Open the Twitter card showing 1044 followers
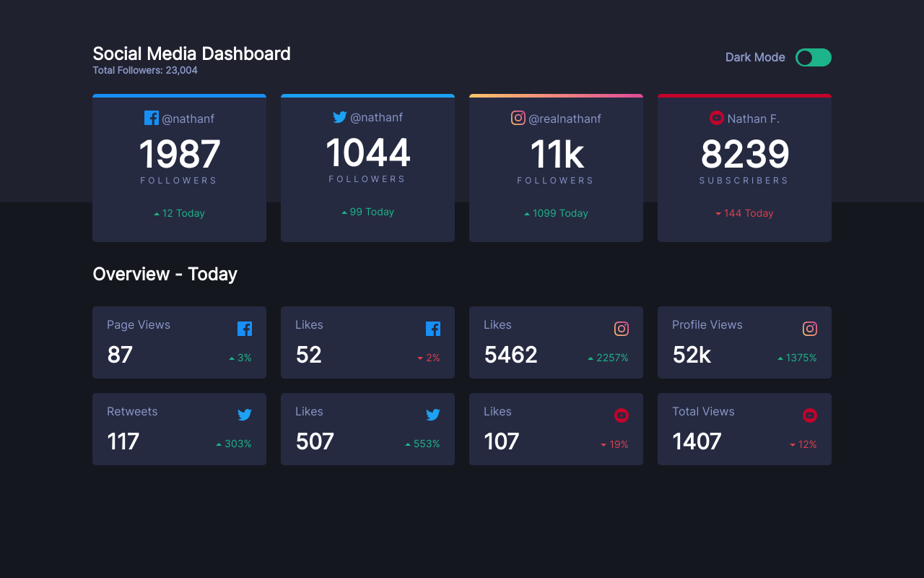The height and width of the screenshot is (578, 924). 367,168
